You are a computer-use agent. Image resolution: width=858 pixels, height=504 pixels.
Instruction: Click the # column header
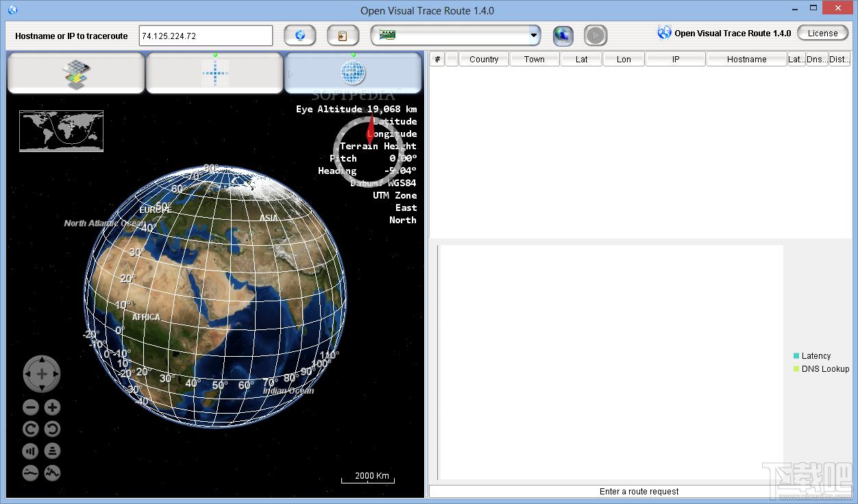[437, 60]
